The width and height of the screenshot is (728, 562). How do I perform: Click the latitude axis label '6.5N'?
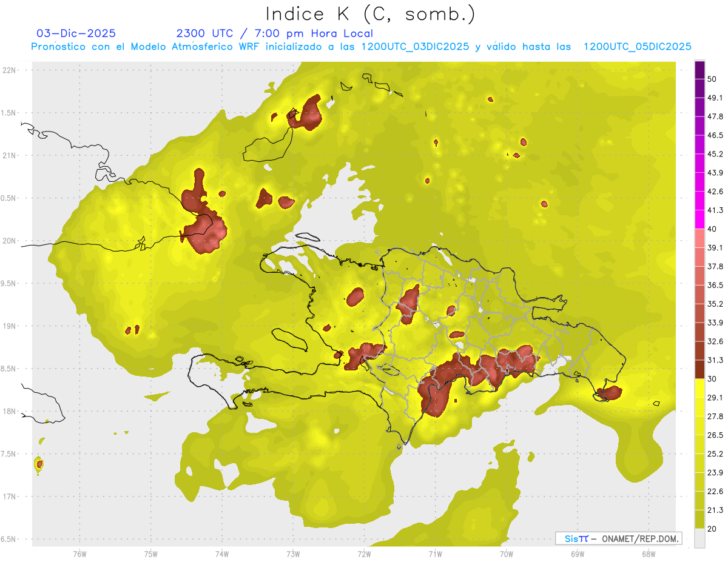[x=8, y=539]
